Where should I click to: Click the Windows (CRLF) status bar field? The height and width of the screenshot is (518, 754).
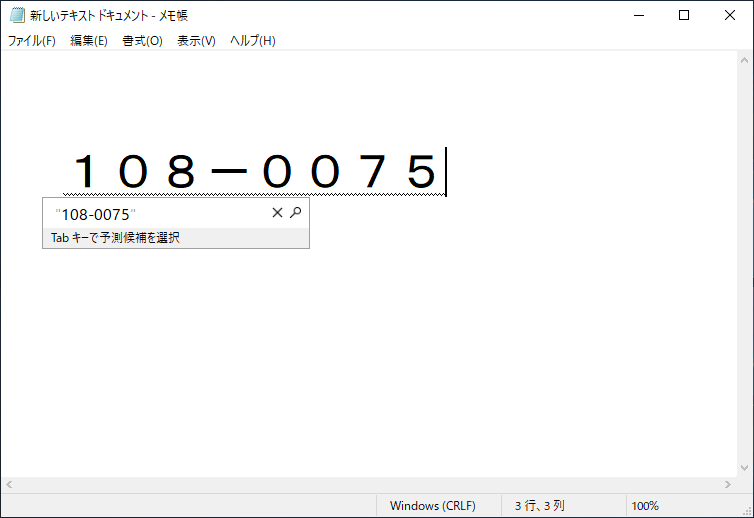click(x=432, y=506)
